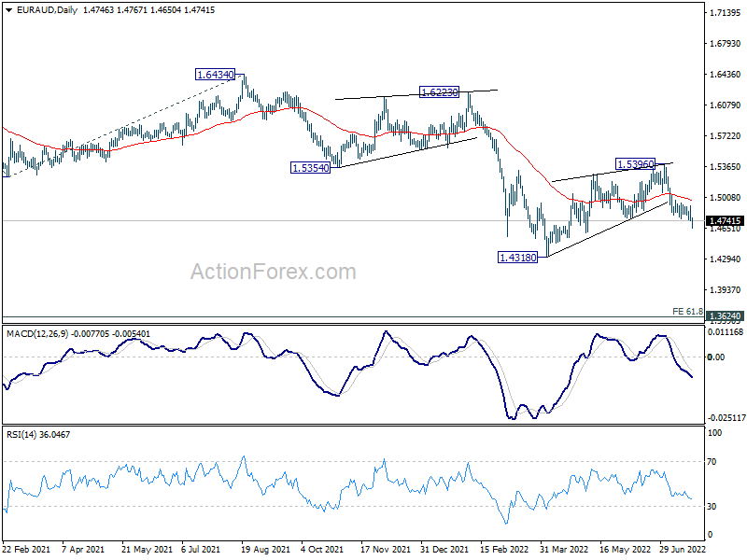The height and width of the screenshot is (560, 747).
Task: Select the 1.53540 price label
Action: [x=310, y=168]
